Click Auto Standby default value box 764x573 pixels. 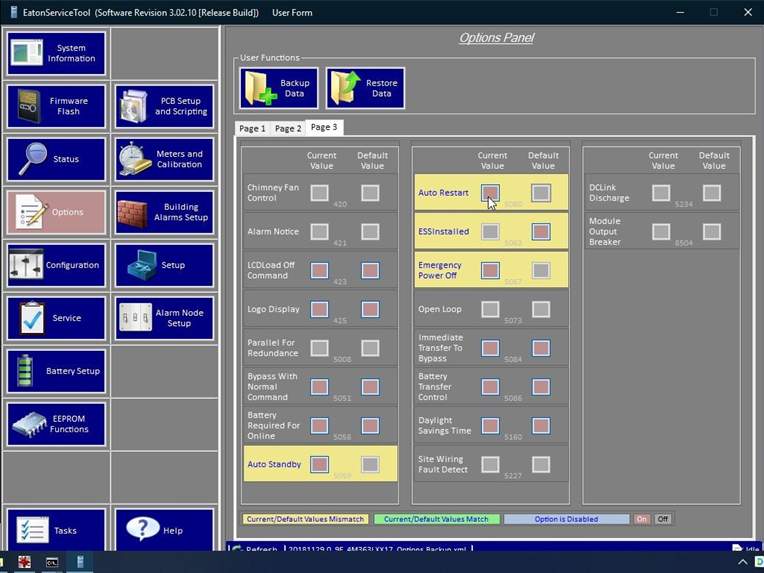tap(370, 464)
